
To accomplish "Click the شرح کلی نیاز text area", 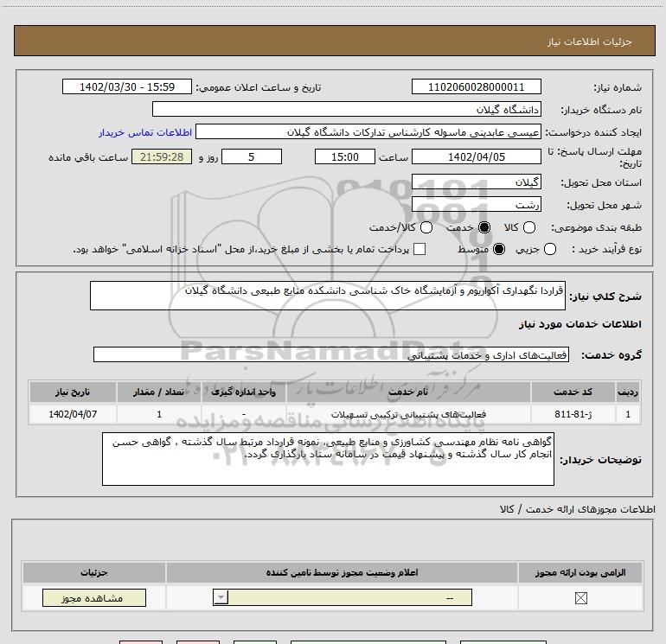I will click(x=328, y=296).
